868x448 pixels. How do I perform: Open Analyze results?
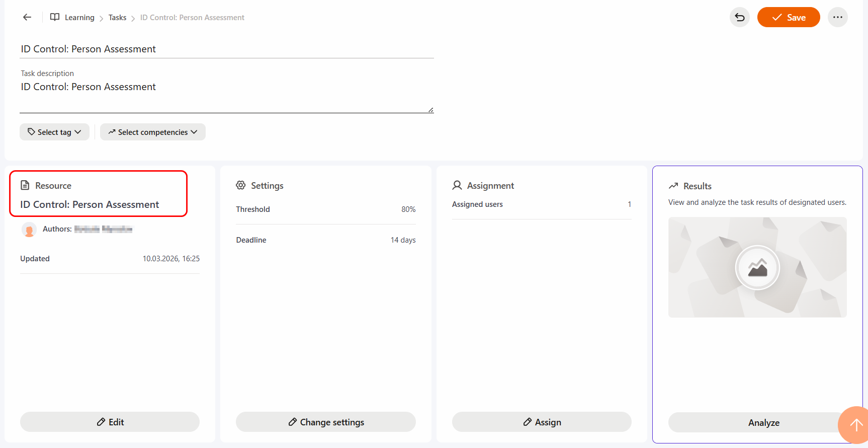pyautogui.click(x=763, y=422)
